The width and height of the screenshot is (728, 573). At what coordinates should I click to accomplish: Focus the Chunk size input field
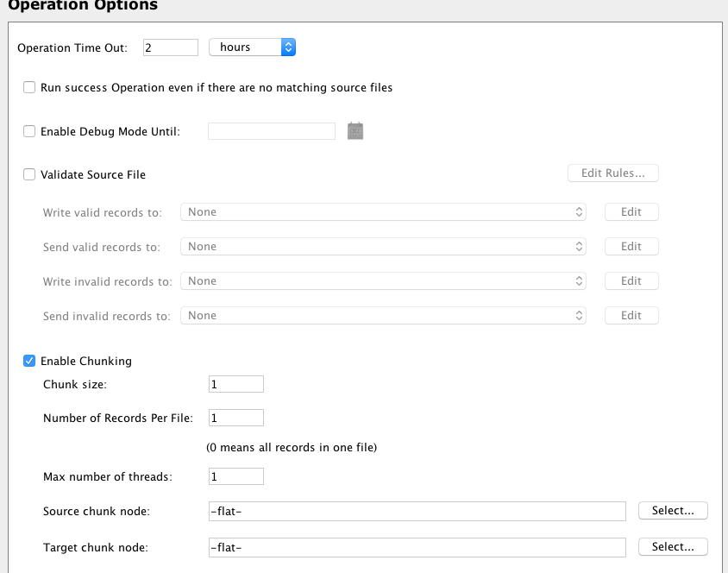tap(235, 384)
